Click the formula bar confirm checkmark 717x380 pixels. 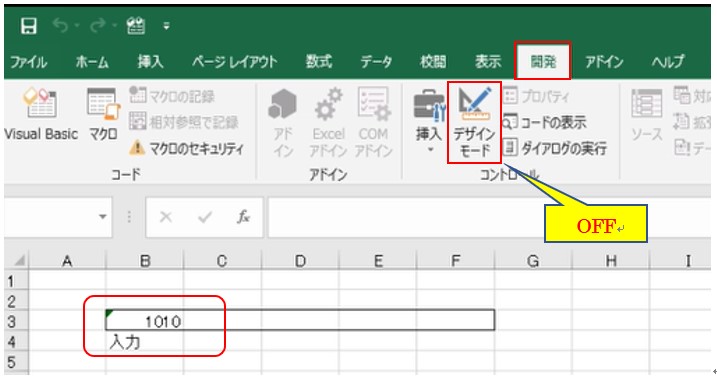coord(205,217)
